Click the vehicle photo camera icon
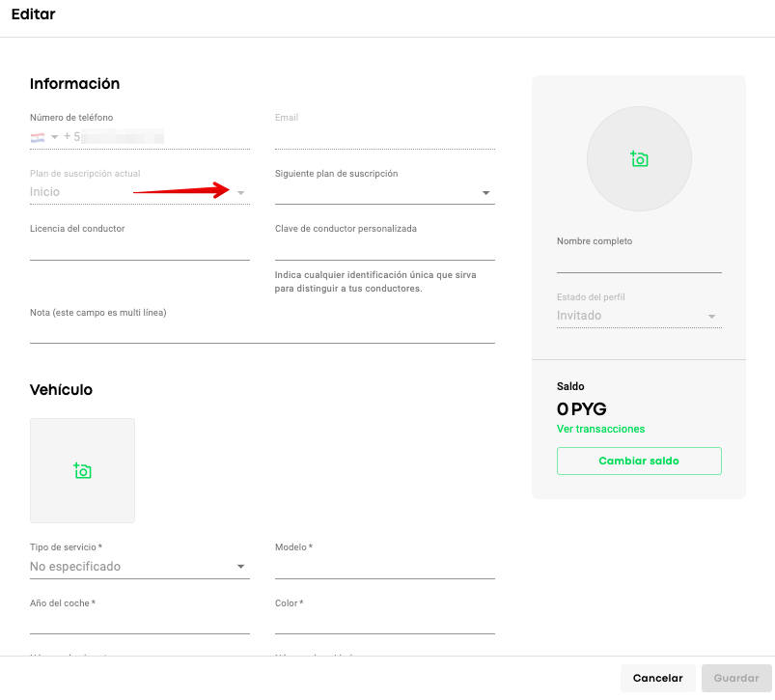Screen dimensions: 775x700 (83, 471)
